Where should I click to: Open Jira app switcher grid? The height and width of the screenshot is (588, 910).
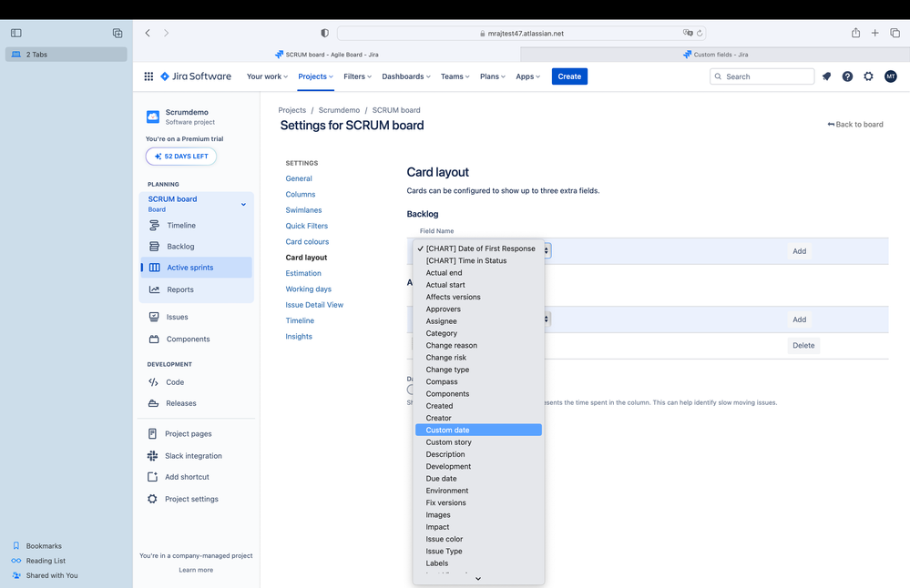click(x=148, y=76)
